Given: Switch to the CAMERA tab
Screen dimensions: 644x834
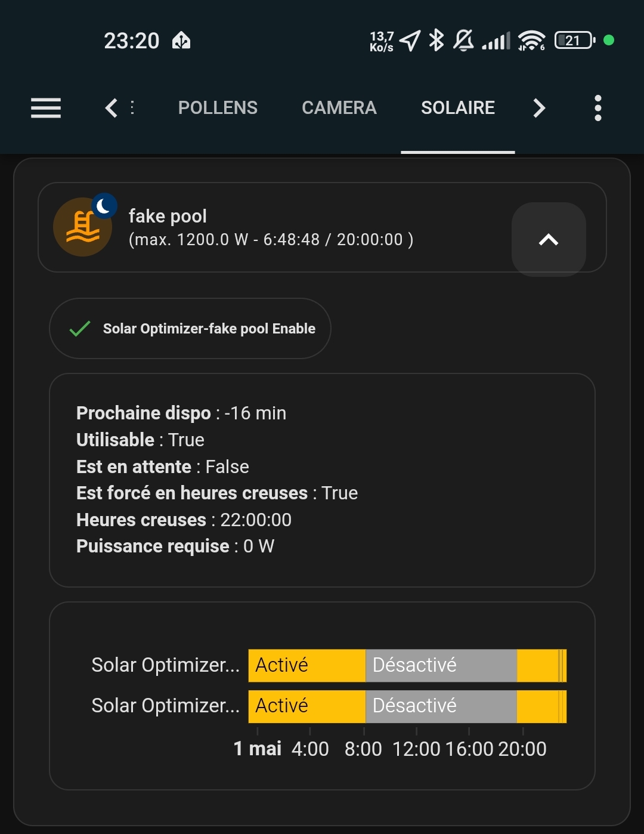Looking at the screenshot, I should click(x=339, y=108).
